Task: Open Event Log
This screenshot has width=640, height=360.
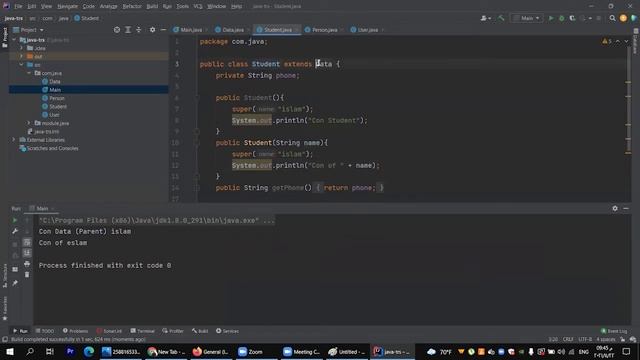Action: coord(614,331)
